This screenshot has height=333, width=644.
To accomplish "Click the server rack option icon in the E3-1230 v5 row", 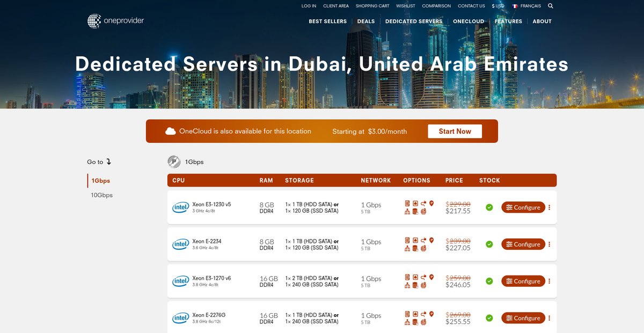I will 407,204.
